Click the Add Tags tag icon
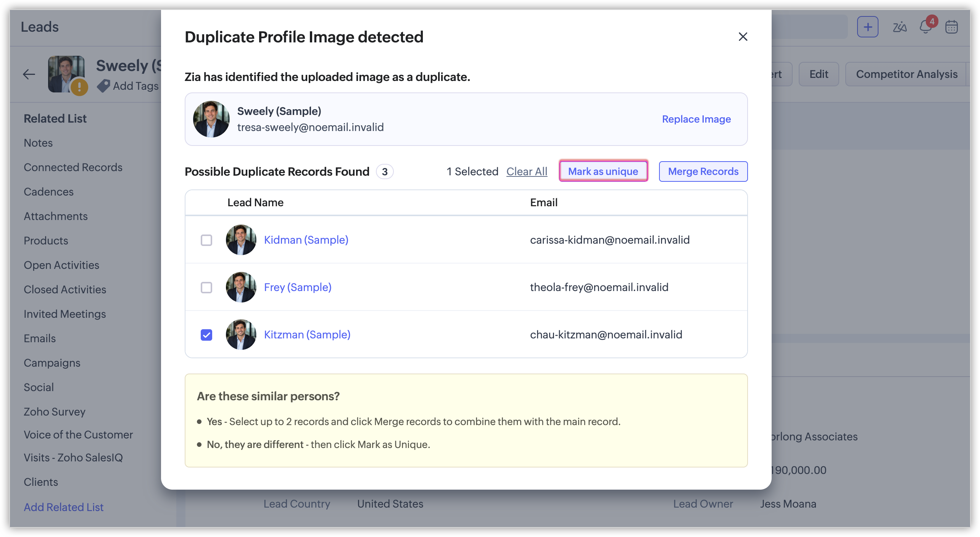The image size is (980, 537). pyautogui.click(x=103, y=86)
